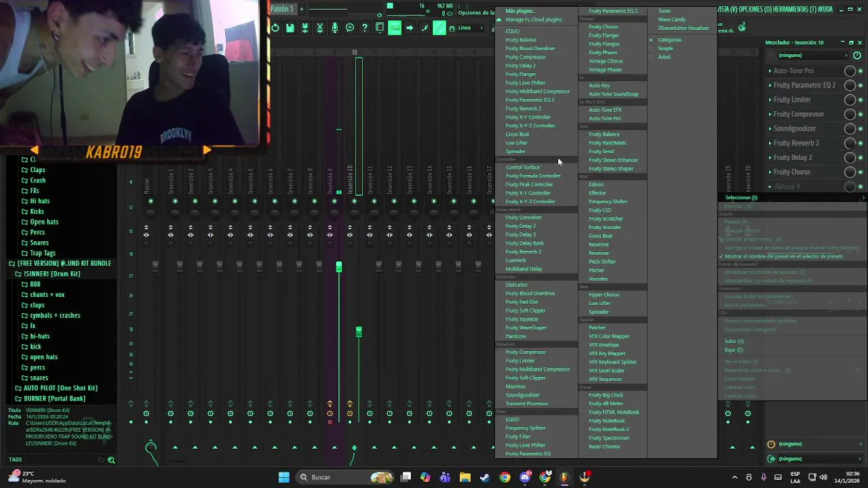Screen dimensions: 868x488
Task: Click the undo history circular arrow icon
Action: (x=275, y=28)
